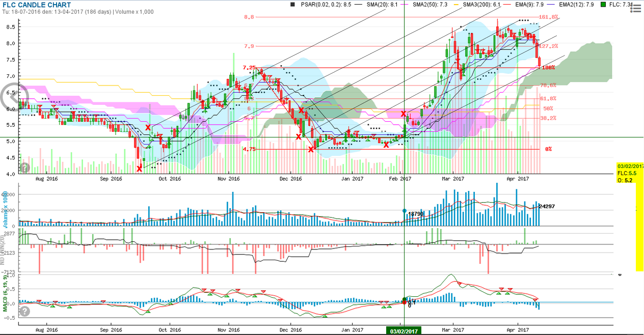Screen dimensions: 644x335
Task: Select the 38.2% Fibonacci level label
Action: [548, 118]
